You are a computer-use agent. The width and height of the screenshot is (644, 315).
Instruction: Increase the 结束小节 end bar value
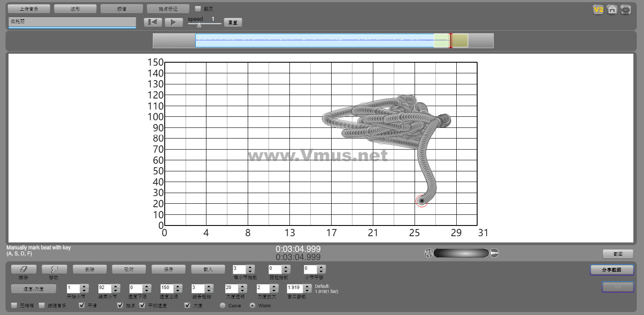[115, 286]
